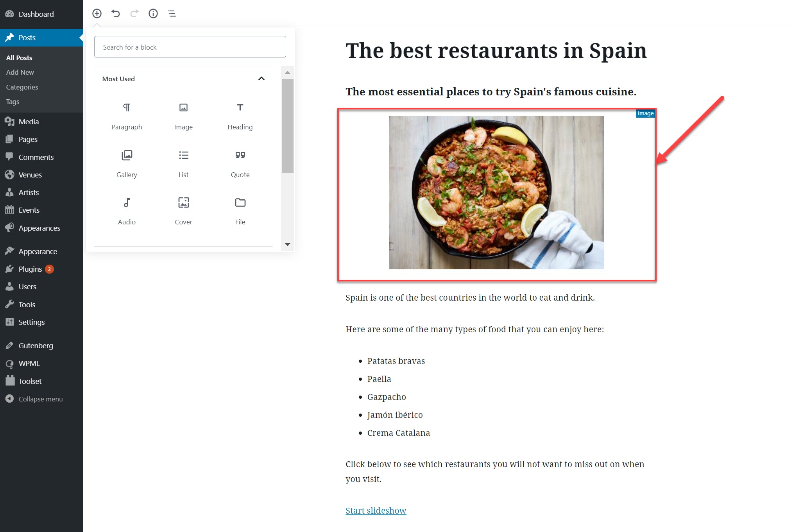This screenshot has width=795, height=532.
Task: Insert an Image block from inserter
Action: coord(183,116)
